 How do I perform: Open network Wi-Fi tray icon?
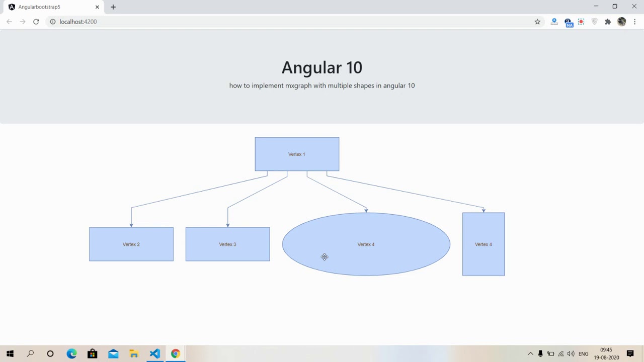561,354
